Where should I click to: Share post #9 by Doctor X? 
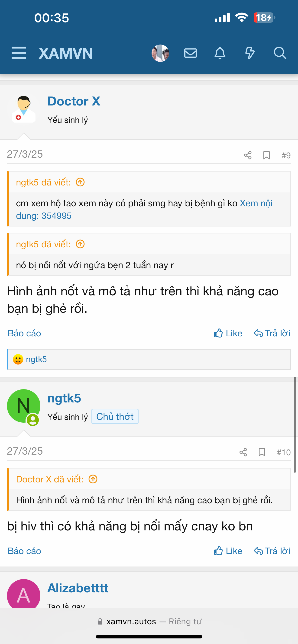click(248, 155)
